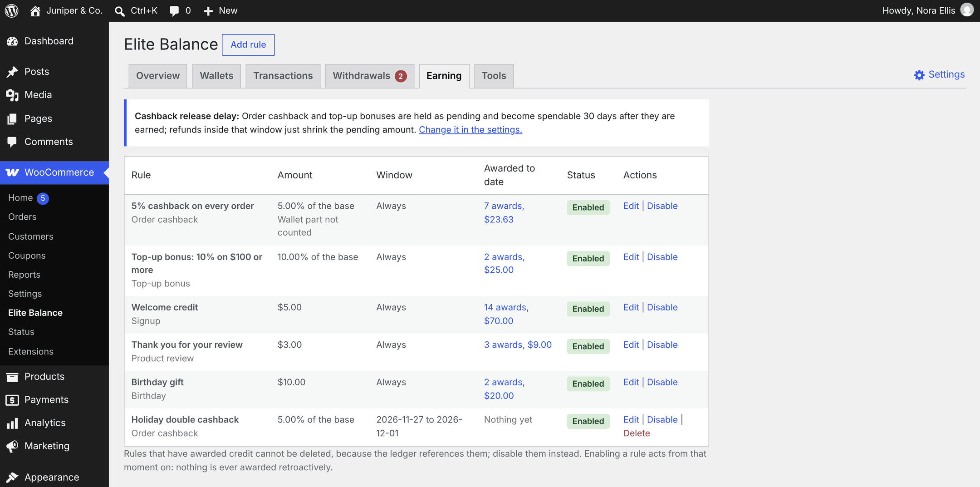
Task: Click the search magnifier icon
Action: [x=119, y=11]
